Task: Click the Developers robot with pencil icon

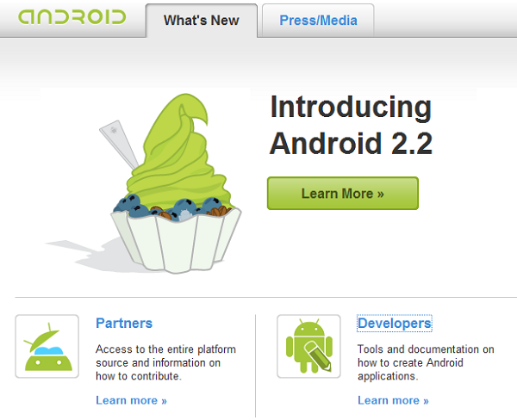Action: coord(308,346)
